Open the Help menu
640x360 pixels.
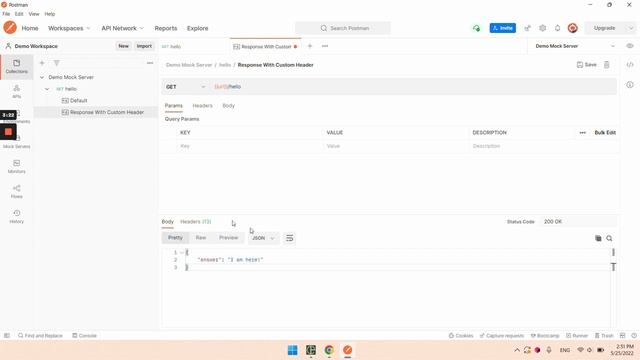[x=50, y=14]
